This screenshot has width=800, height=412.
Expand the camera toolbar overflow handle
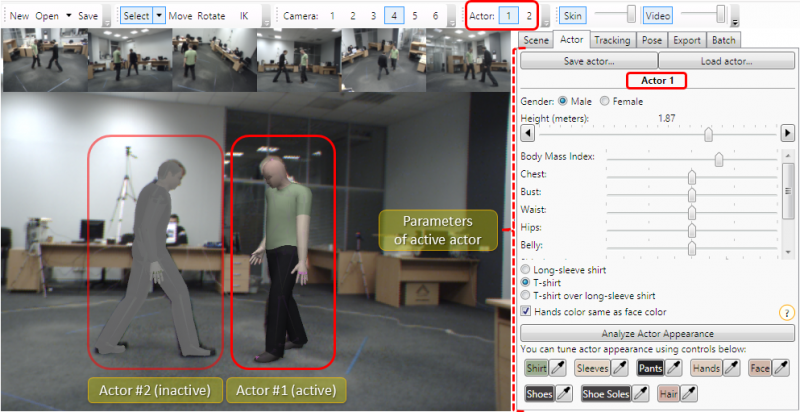(451, 15)
